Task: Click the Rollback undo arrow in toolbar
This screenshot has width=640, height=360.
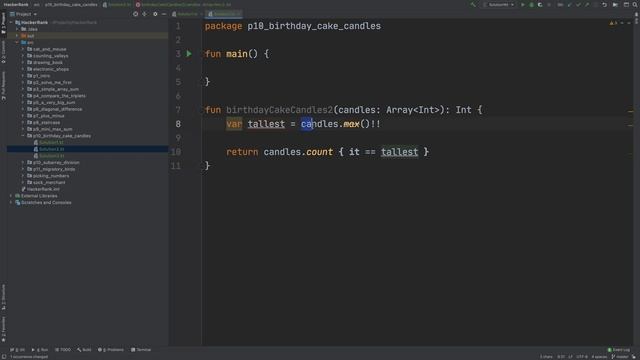Action: pos(604,4)
